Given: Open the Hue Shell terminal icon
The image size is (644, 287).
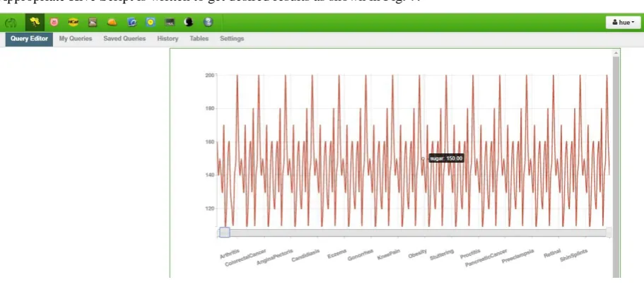Looking at the screenshot, I should pyautogui.click(x=170, y=23).
